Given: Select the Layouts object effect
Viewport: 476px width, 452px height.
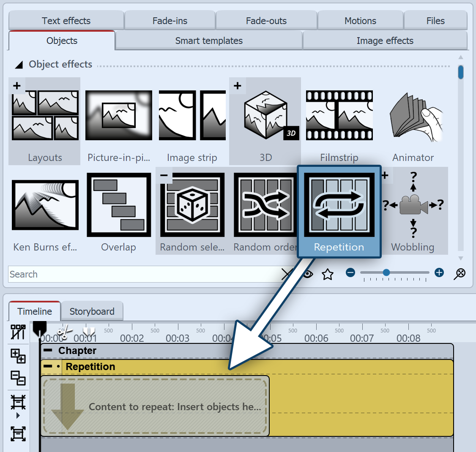Looking at the screenshot, I should (45, 115).
